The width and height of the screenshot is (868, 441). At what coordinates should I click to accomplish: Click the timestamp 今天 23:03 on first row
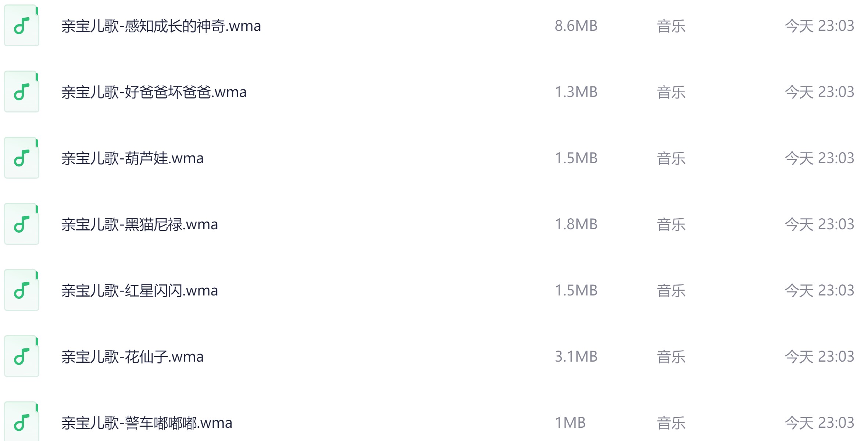point(820,26)
